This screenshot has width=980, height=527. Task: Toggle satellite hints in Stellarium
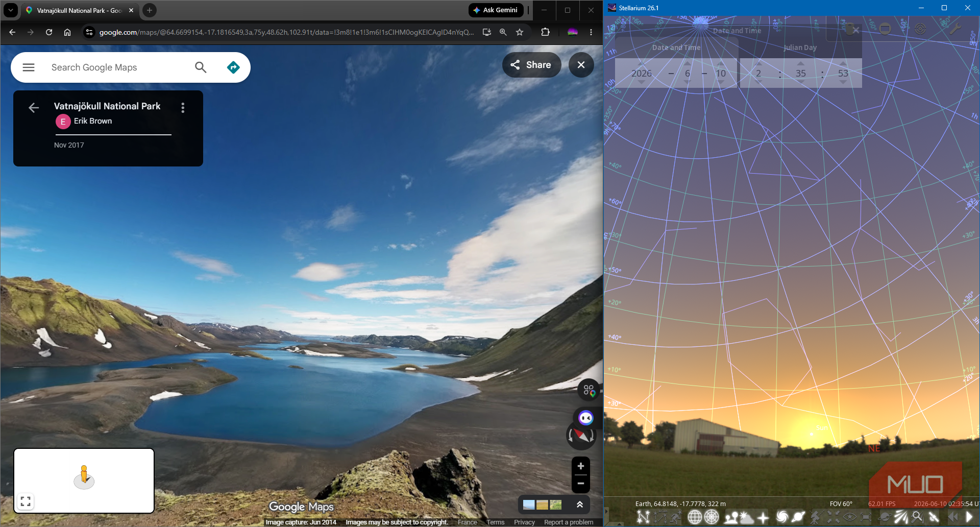934,517
